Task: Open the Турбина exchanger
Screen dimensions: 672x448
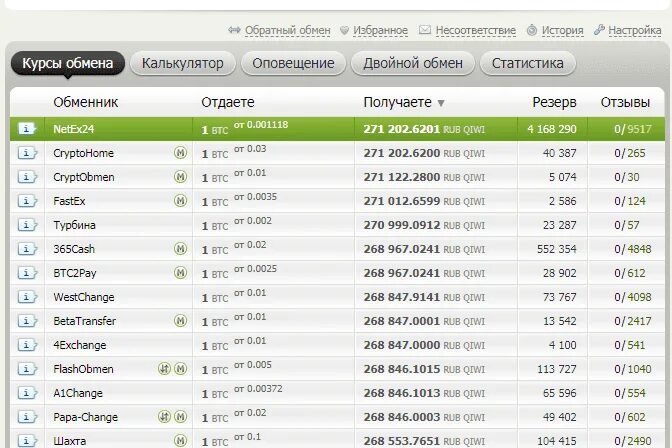Action: [x=74, y=225]
